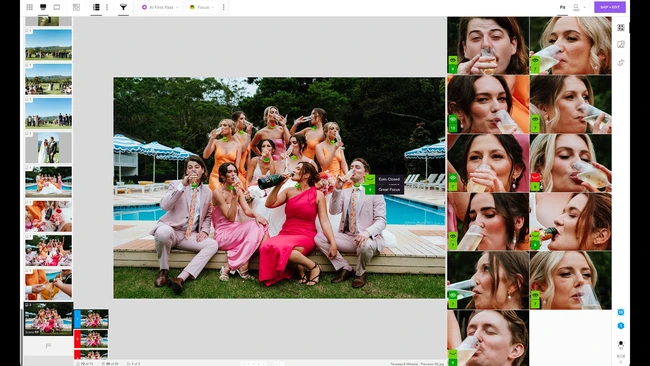This screenshot has height=366, width=650.
Task: Click the gray flag icon below the filmstrip
Action: coord(48,346)
